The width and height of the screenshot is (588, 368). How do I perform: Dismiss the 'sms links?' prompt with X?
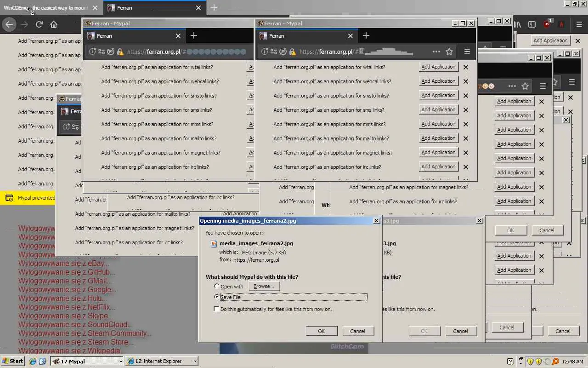point(466,110)
